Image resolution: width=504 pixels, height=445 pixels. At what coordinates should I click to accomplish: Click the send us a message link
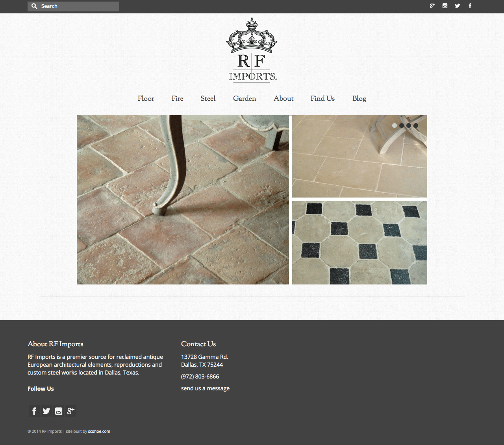(x=205, y=388)
